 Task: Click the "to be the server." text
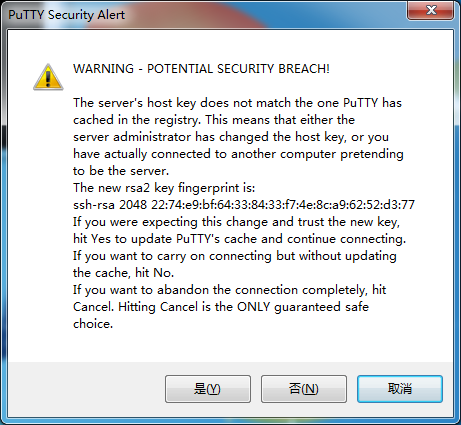(121, 171)
